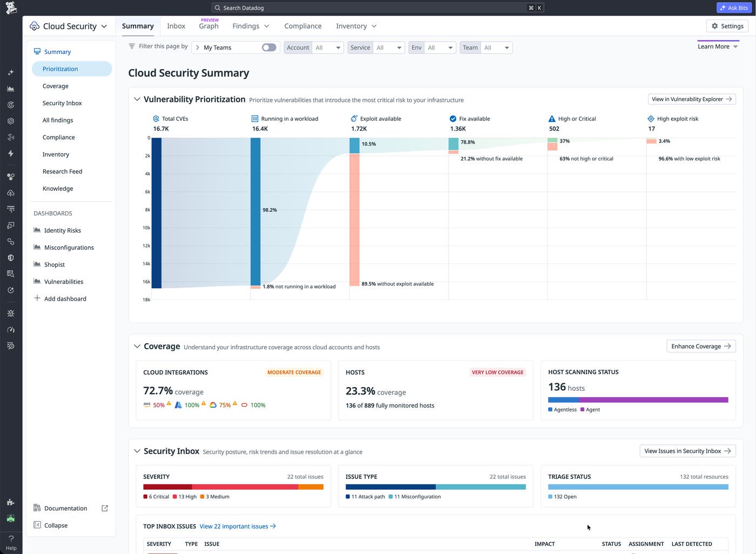Click View Issues in Security Inbox
This screenshot has width=756, height=554.
pos(687,451)
